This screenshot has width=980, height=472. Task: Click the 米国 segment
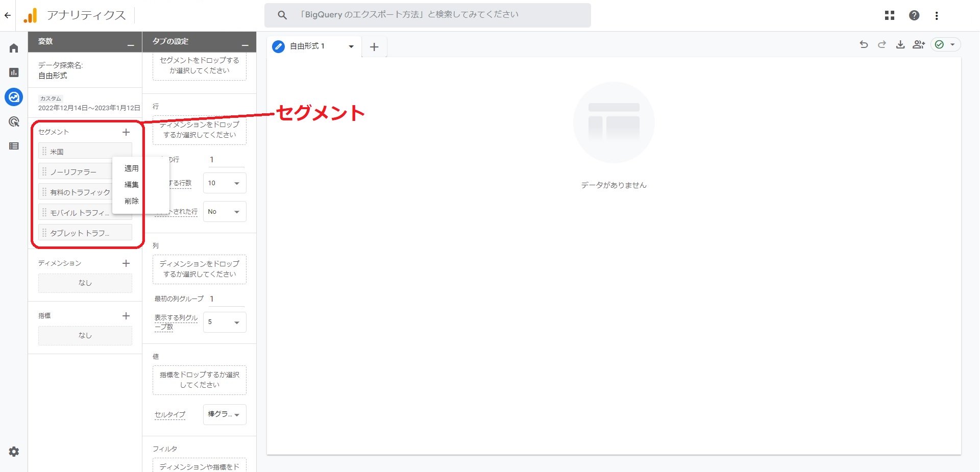coord(85,152)
